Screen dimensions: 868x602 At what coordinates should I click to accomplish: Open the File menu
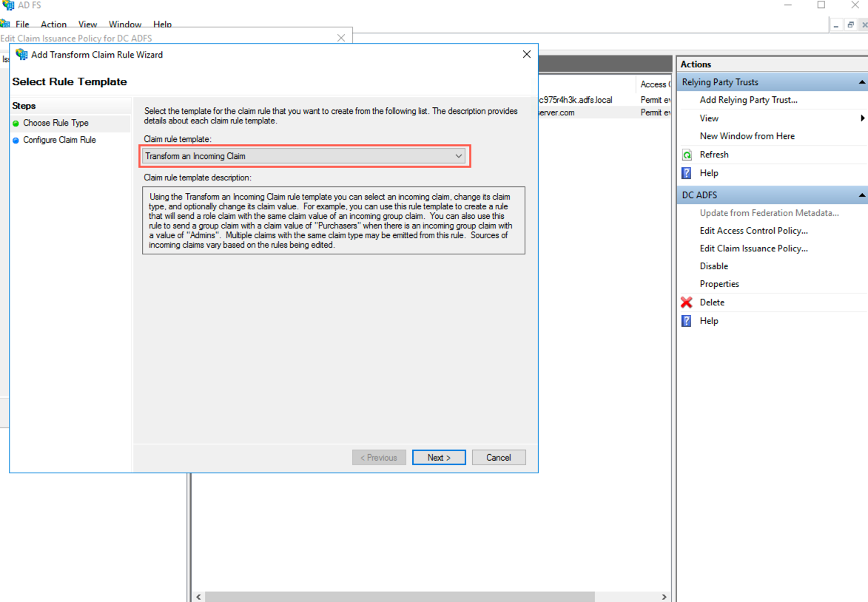click(x=21, y=24)
